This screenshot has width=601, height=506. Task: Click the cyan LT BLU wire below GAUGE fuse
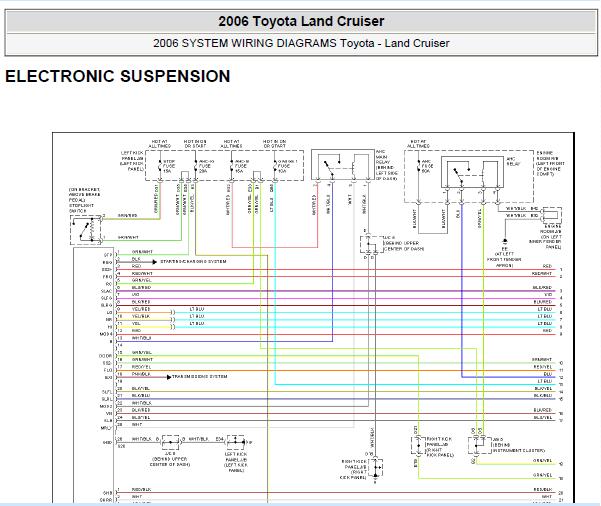[275, 284]
